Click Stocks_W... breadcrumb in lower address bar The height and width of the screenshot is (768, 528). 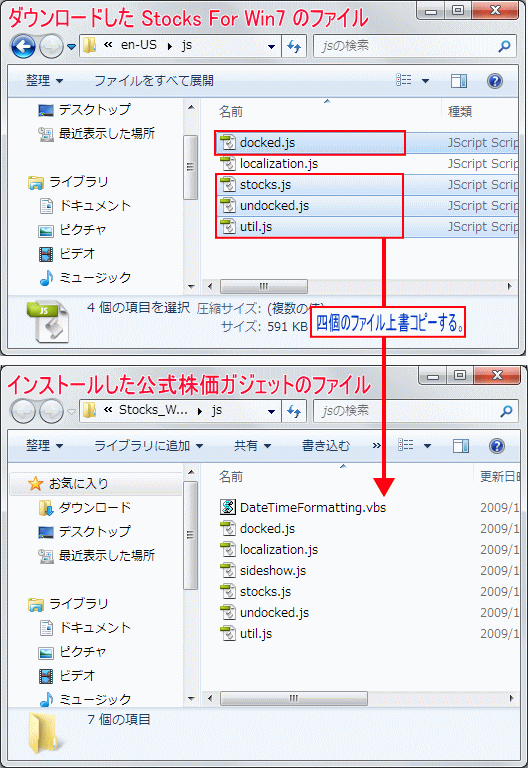click(153, 410)
